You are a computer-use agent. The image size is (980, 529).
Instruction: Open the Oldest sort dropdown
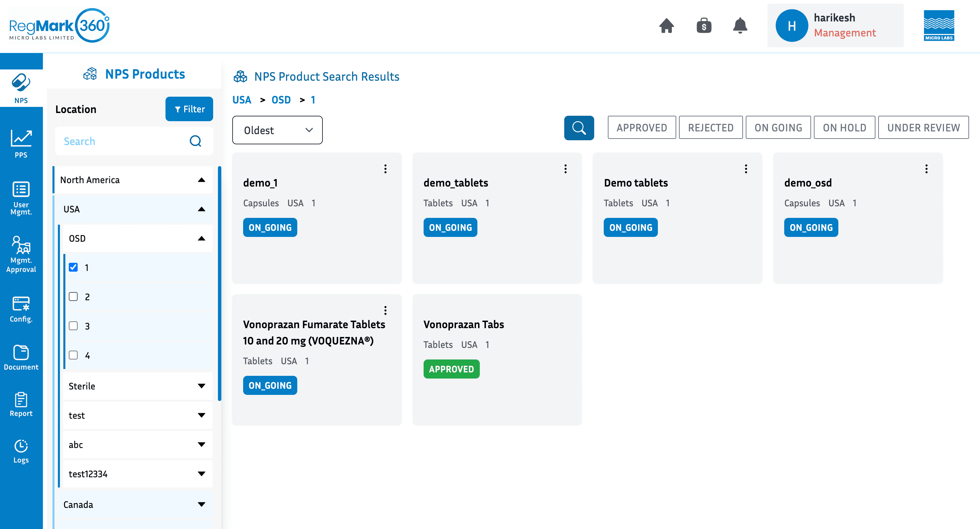[277, 130]
